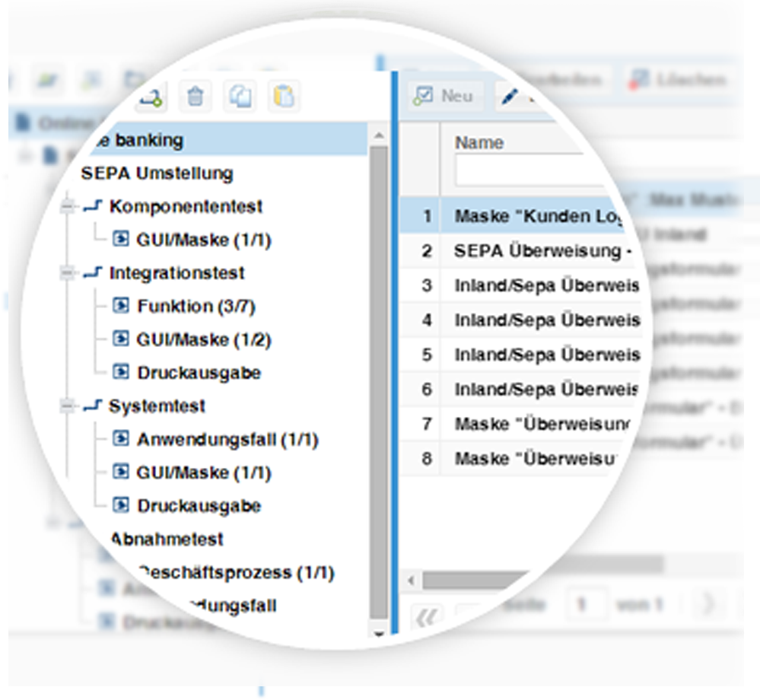Viewport: 760px width, 700px height.
Task: Collapse the Systemtest tree branch
Action: 65,406
